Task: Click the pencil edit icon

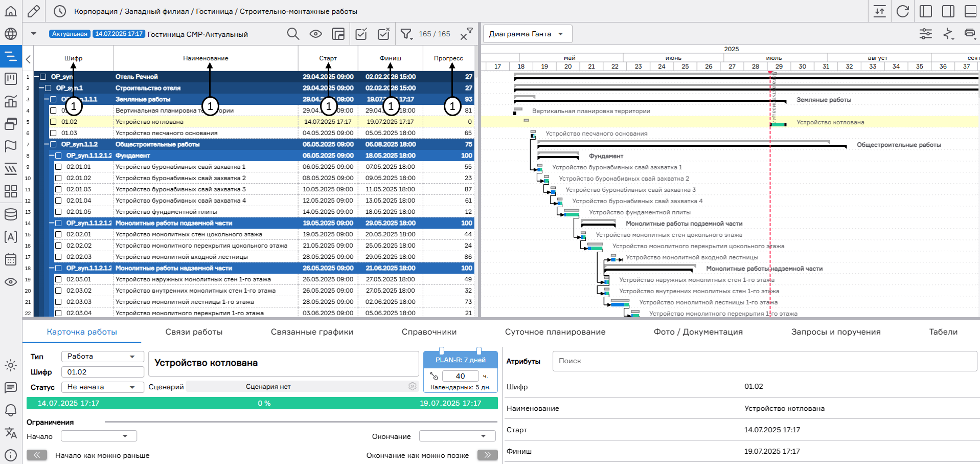Action: pos(34,11)
